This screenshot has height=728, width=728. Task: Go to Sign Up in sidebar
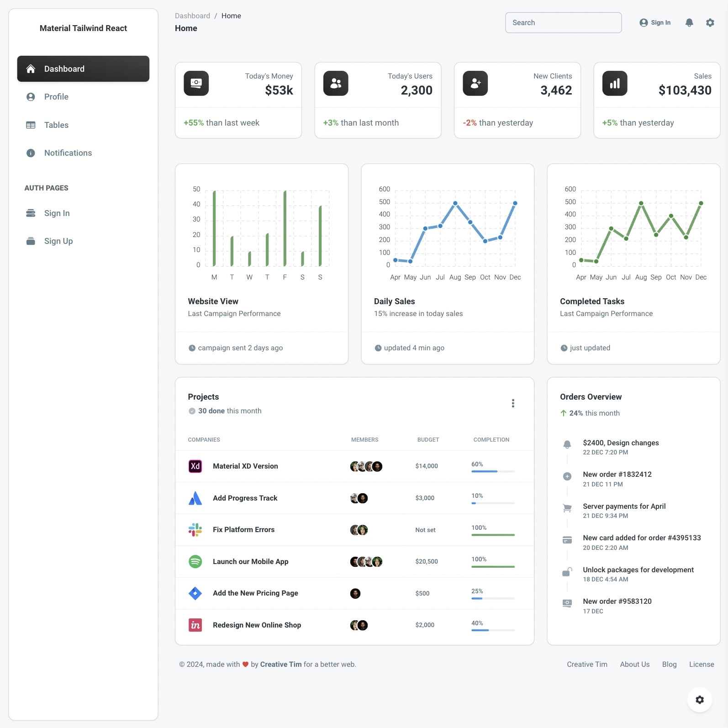click(83, 241)
